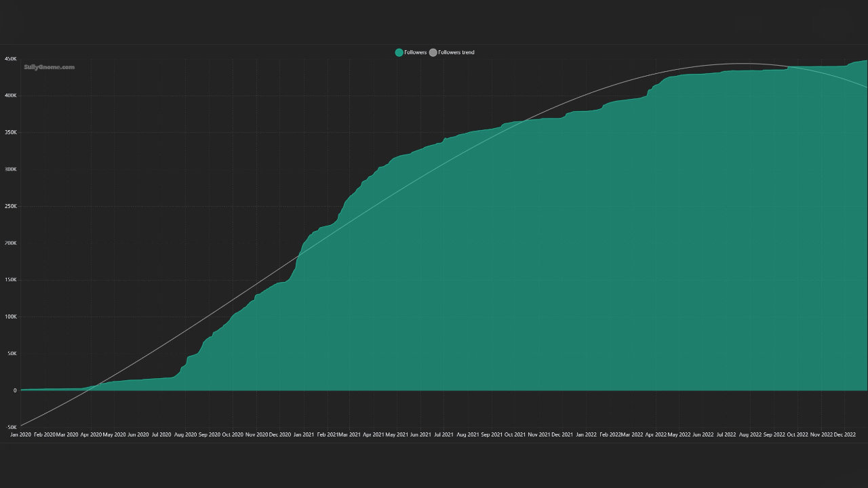Click the Apr 2020 x-axis label
This screenshot has height=488, width=868.
click(x=91, y=434)
